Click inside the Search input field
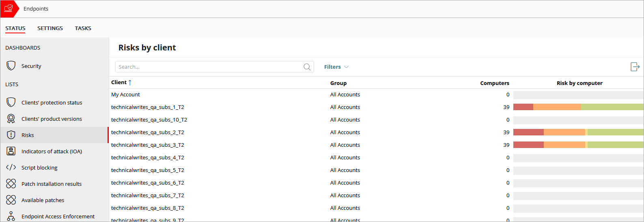This screenshot has width=644, height=222. (x=209, y=67)
